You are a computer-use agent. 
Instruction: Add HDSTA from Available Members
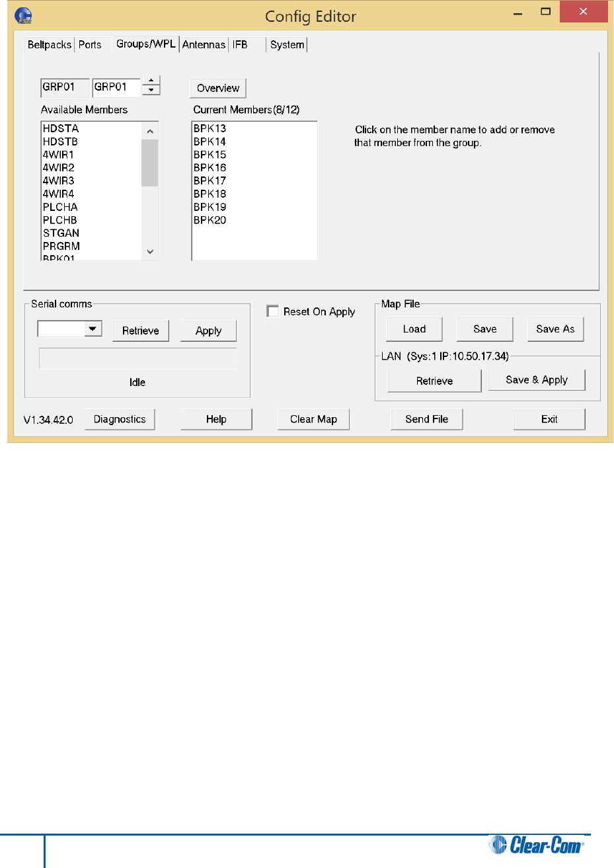point(61,128)
